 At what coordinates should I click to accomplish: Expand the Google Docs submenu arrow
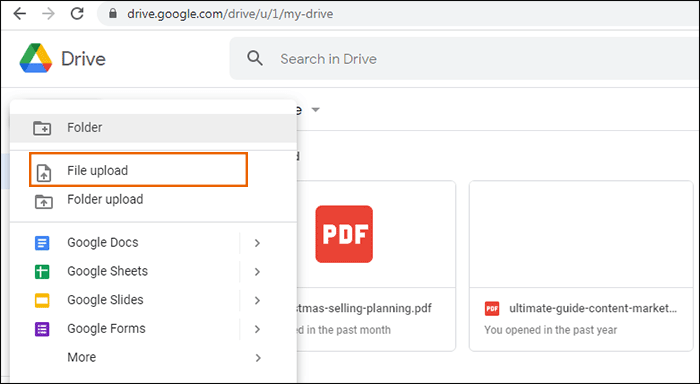coord(257,243)
